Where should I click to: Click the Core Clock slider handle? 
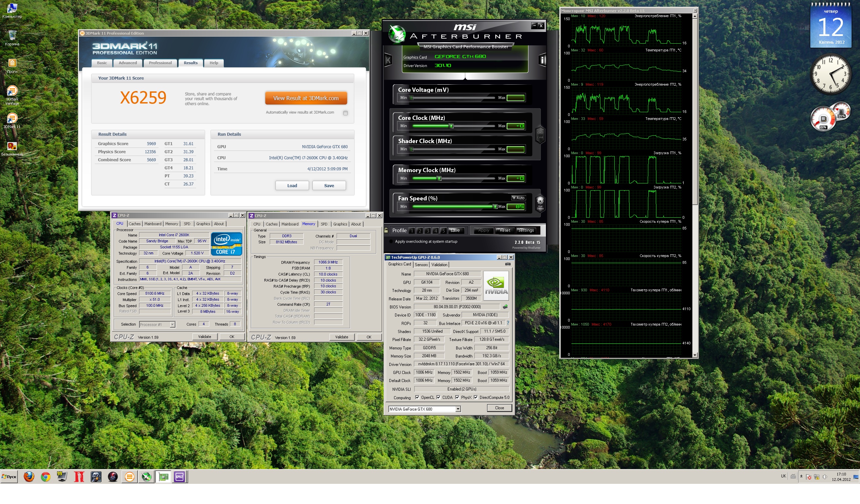pos(451,126)
